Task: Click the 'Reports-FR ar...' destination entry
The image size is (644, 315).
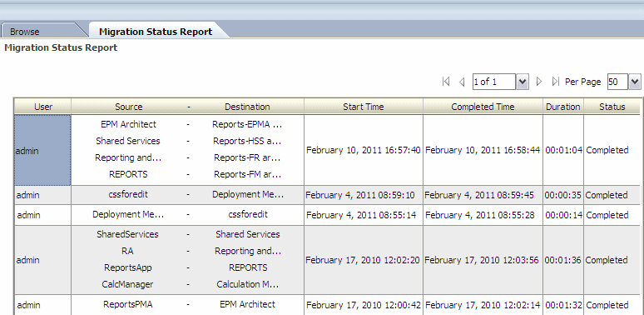Action: 247,157
